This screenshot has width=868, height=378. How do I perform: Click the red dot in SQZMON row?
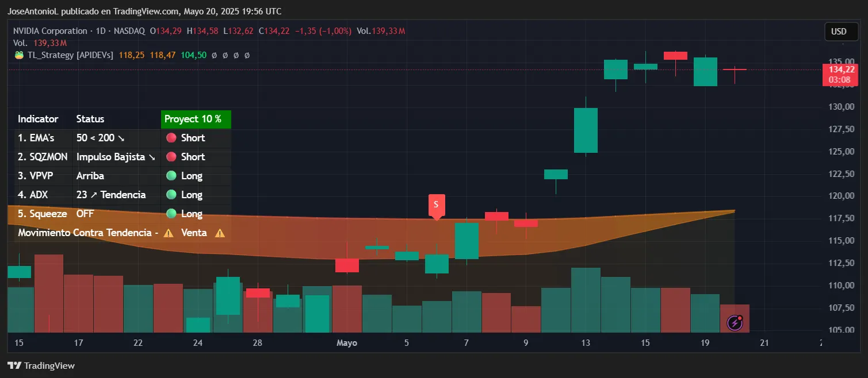click(171, 157)
